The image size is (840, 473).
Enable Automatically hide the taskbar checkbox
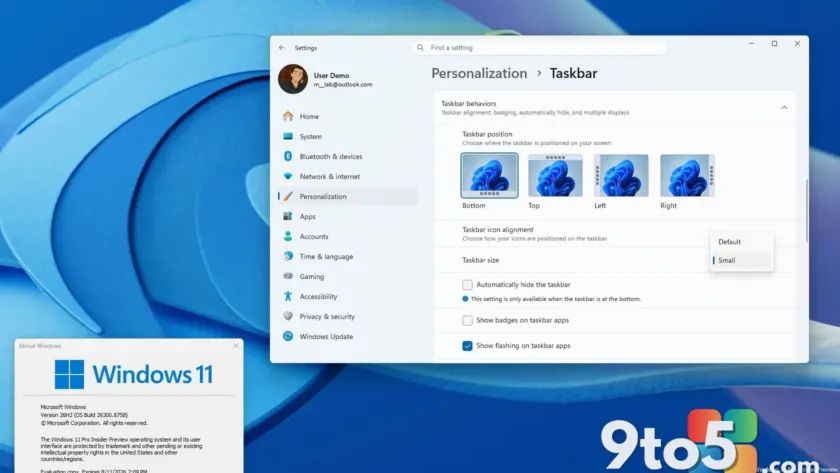467,284
